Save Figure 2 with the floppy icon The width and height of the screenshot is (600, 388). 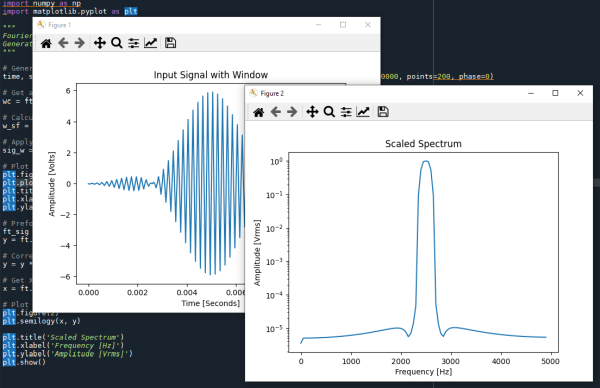point(383,112)
